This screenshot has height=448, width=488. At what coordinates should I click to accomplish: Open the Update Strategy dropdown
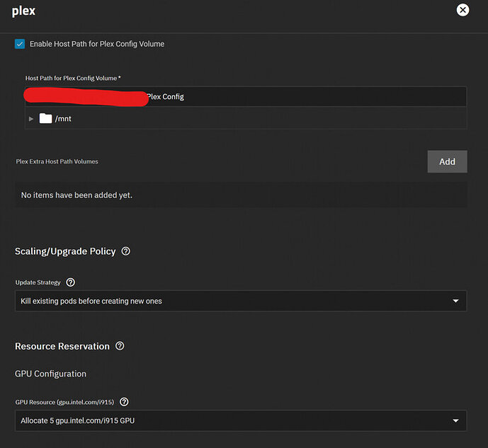click(241, 301)
